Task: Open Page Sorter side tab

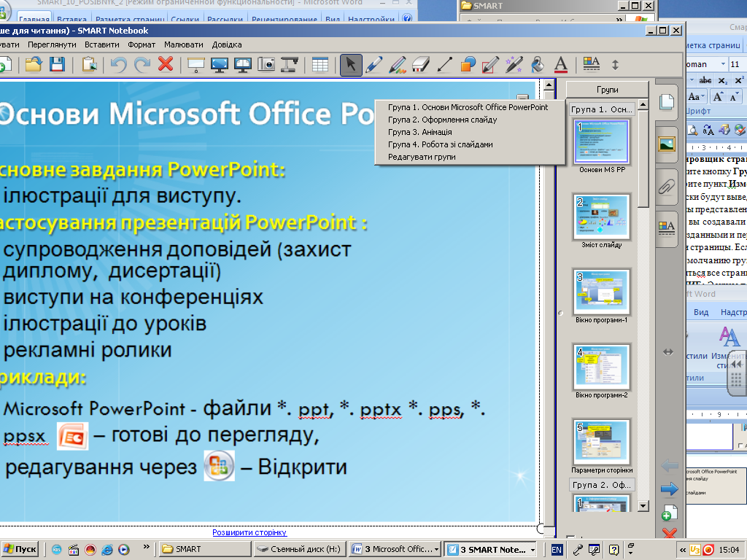Action: point(667,101)
